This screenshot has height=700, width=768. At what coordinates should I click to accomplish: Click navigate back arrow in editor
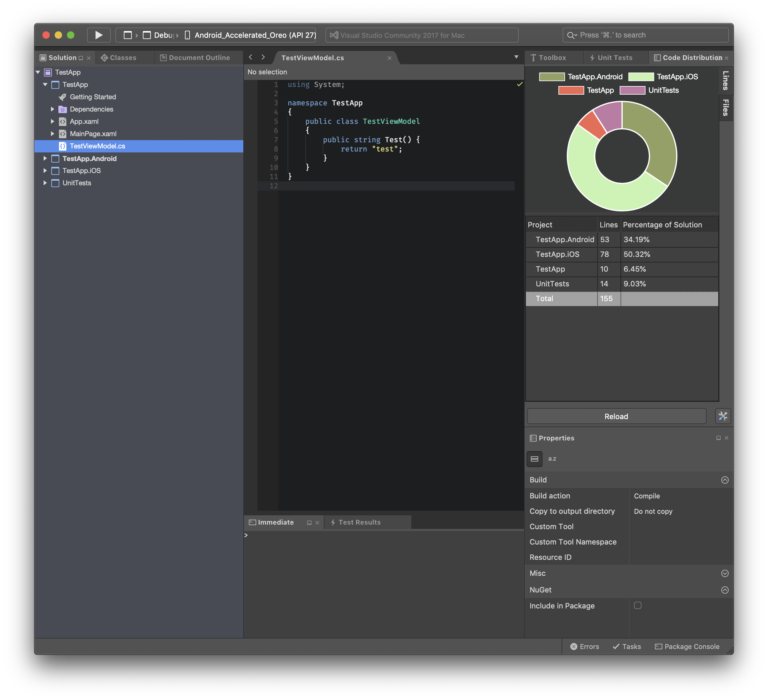point(251,57)
